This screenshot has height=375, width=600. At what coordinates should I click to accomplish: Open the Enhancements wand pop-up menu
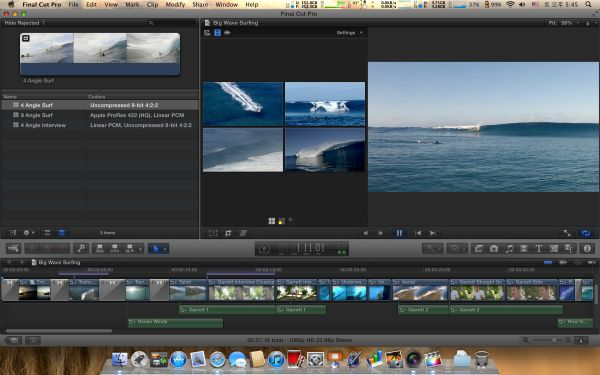click(x=432, y=249)
